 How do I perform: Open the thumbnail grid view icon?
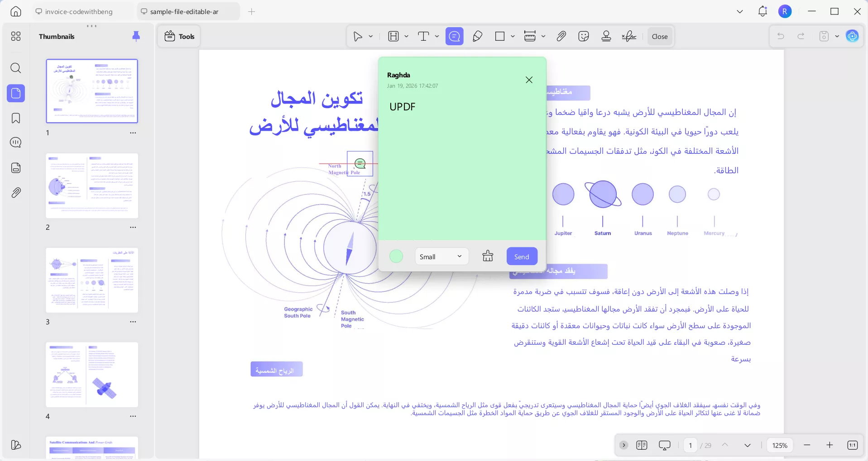tap(16, 36)
